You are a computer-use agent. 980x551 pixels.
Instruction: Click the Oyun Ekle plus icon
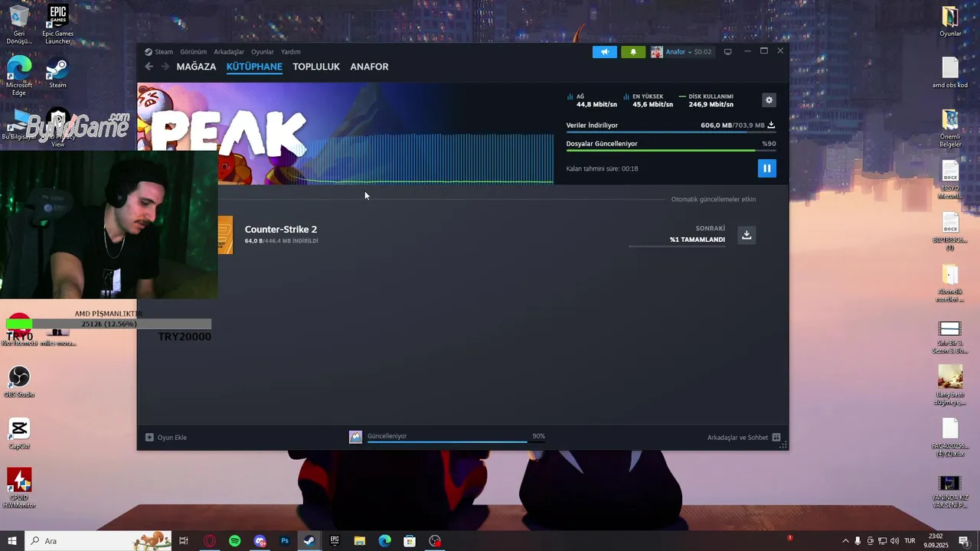pos(149,438)
